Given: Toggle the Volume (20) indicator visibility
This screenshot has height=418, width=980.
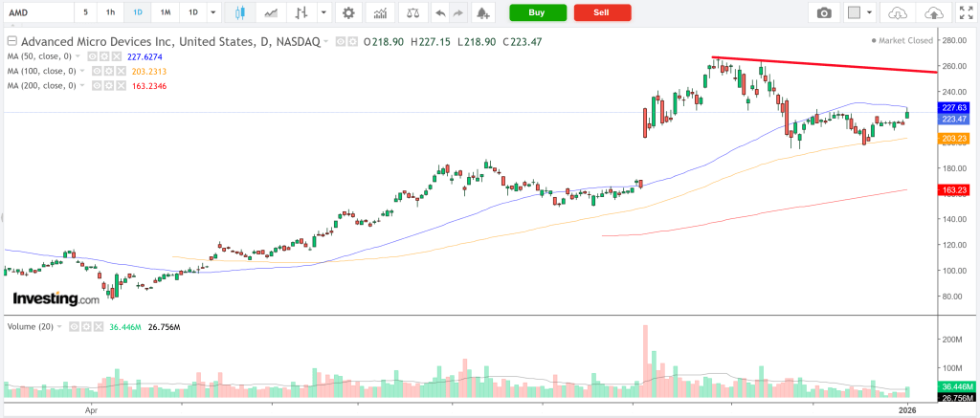Looking at the screenshot, I should (x=74, y=326).
